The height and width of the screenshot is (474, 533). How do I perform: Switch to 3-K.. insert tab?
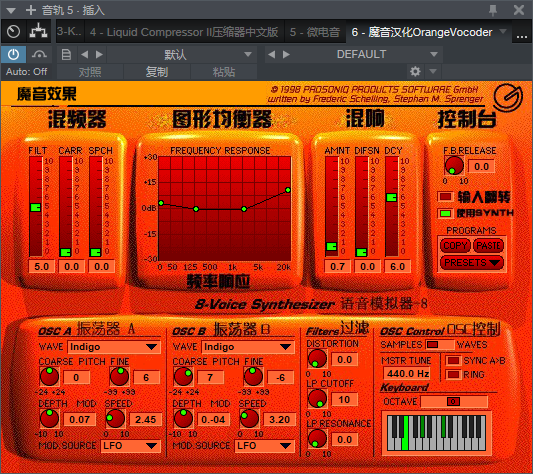coord(70,32)
